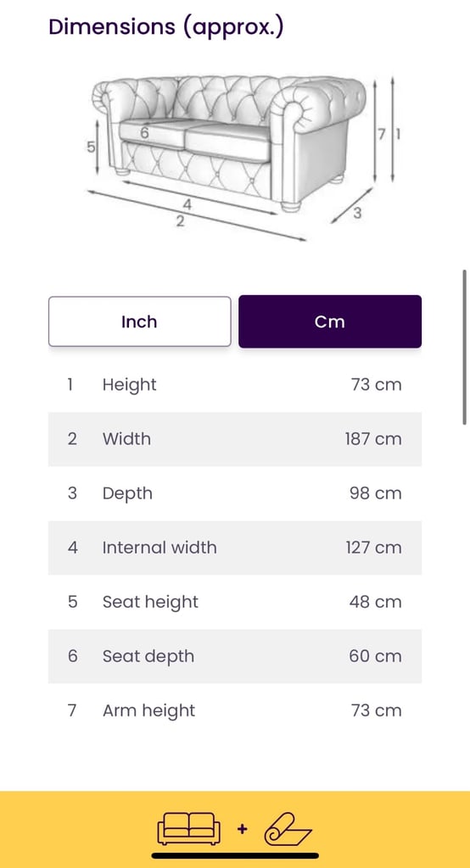Select the Width 187 cm row
The height and width of the screenshot is (868, 470).
(x=235, y=439)
